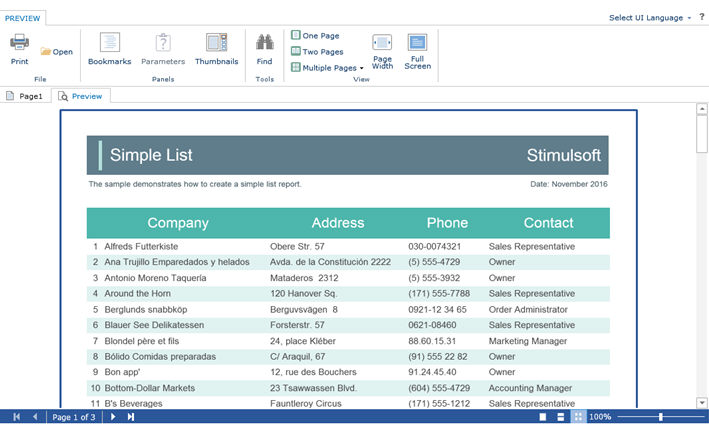Click the Print icon
The width and height of the screenshot is (709, 424).
point(19,42)
